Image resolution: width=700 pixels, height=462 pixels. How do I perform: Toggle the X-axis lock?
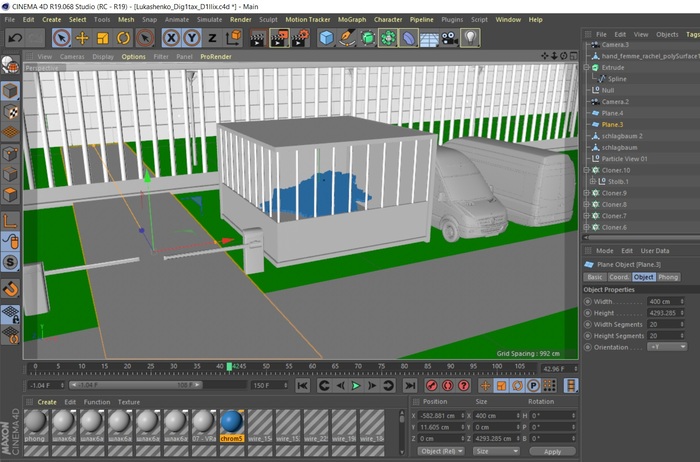point(170,38)
